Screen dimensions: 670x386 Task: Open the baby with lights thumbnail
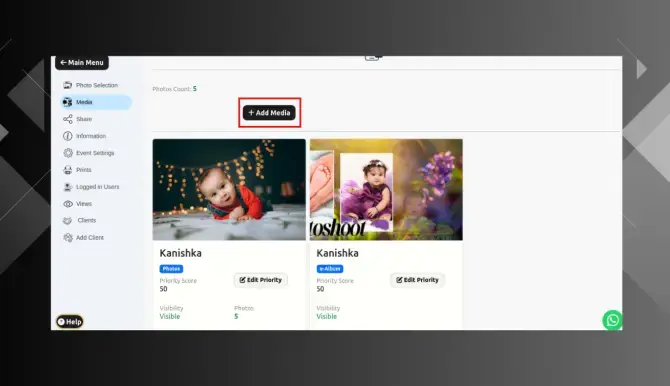pos(229,189)
